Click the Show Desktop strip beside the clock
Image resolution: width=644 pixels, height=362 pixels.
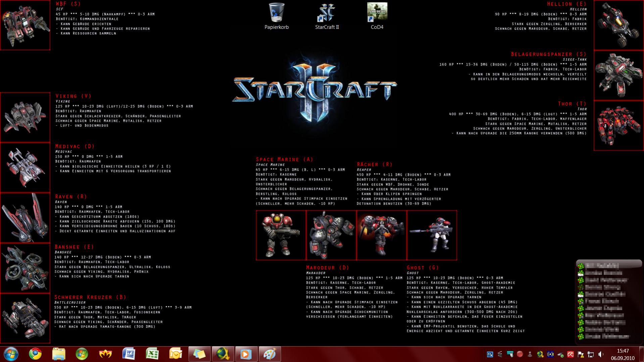(x=641, y=354)
